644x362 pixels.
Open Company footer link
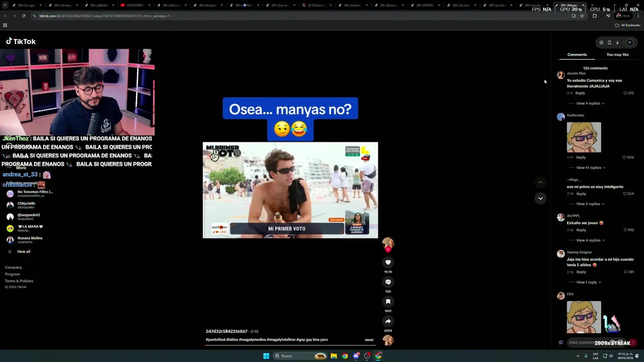coord(14,267)
